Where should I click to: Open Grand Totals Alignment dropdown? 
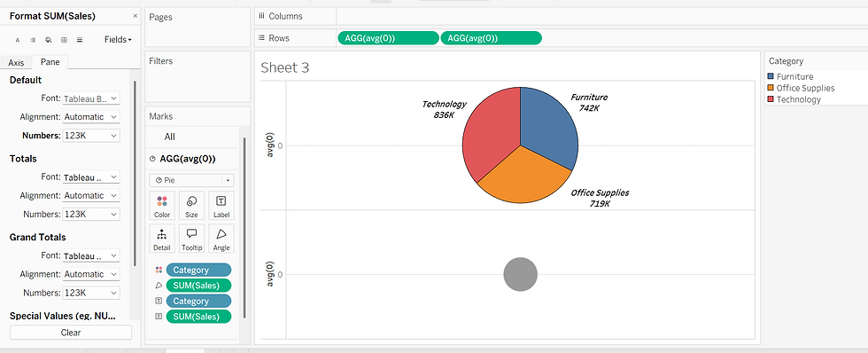(x=91, y=274)
